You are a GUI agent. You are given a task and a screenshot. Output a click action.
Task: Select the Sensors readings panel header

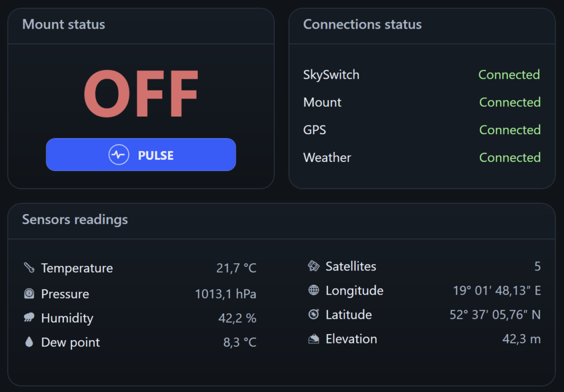point(75,220)
